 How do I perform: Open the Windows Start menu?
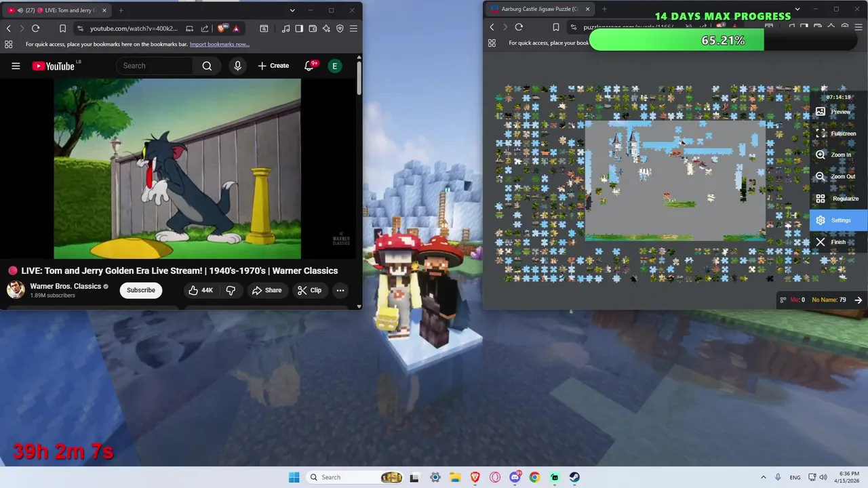(294, 477)
